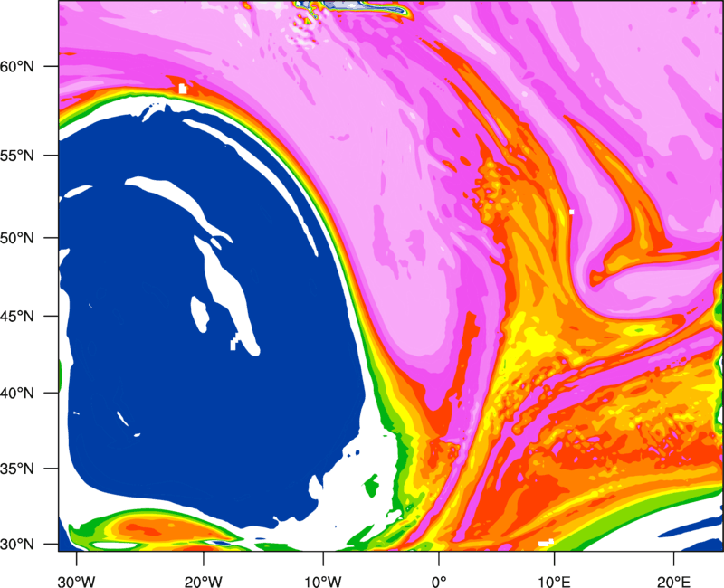Click the 30°N latitude label
This screenshot has height=588, width=724.
pyautogui.click(x=17, y=545)
